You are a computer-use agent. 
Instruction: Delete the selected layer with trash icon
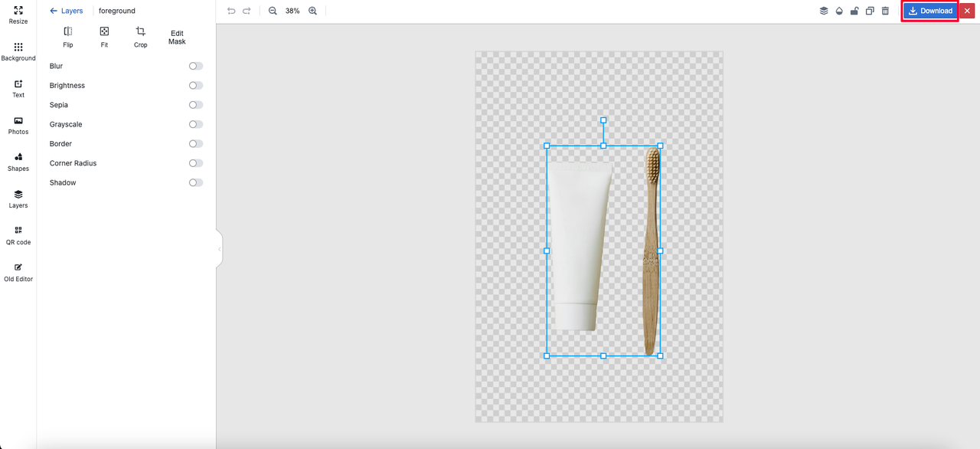pos(885,11)
